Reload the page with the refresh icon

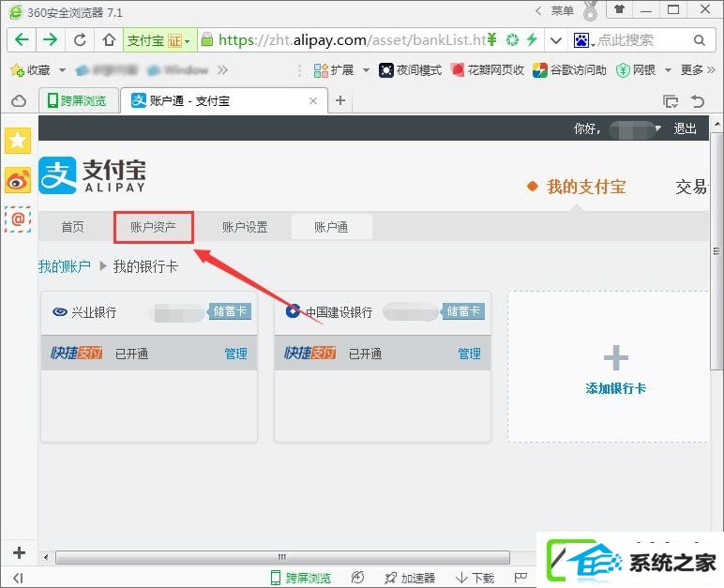(x=80, y=40)
